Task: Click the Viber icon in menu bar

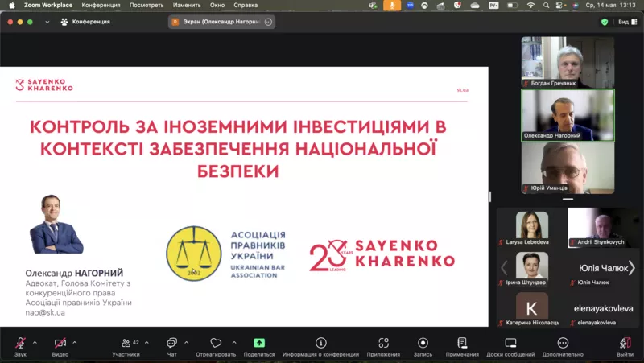Action: [457, 6]
